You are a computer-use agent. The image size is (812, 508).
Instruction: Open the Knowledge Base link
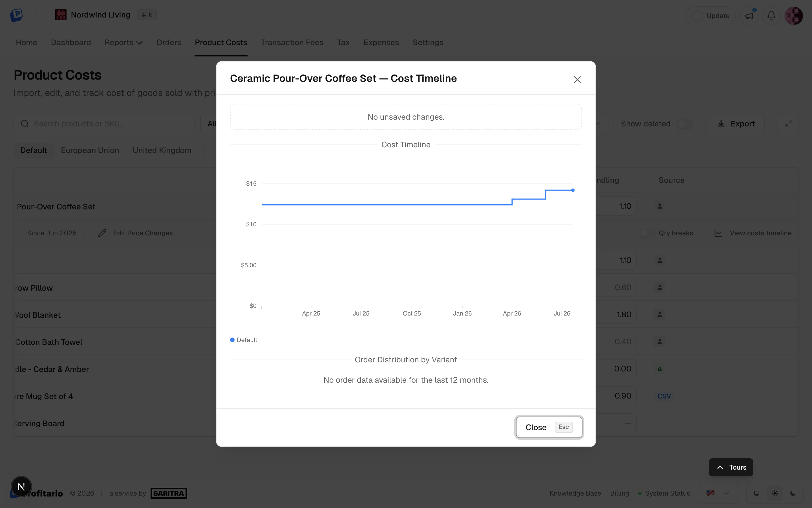click(575, 493)
